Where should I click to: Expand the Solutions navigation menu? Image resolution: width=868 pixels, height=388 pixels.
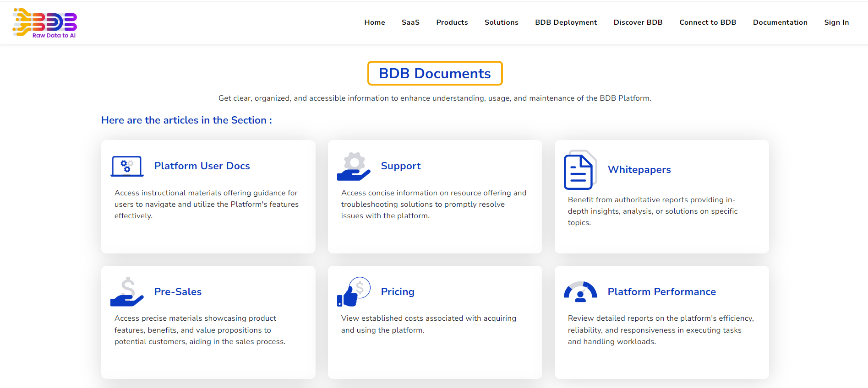pos(501,22)
